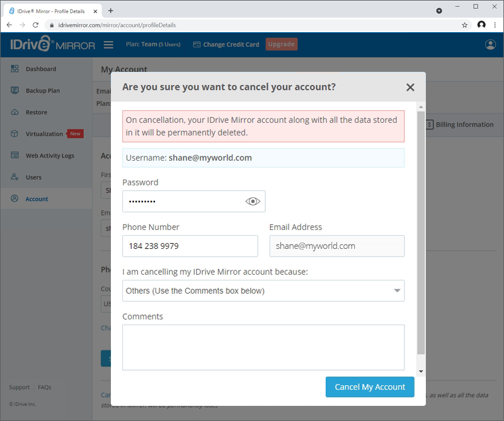Viewport: 504px width, 421px height.
Task: Click the credit card icon in header
Action: (x=197, y=45)
